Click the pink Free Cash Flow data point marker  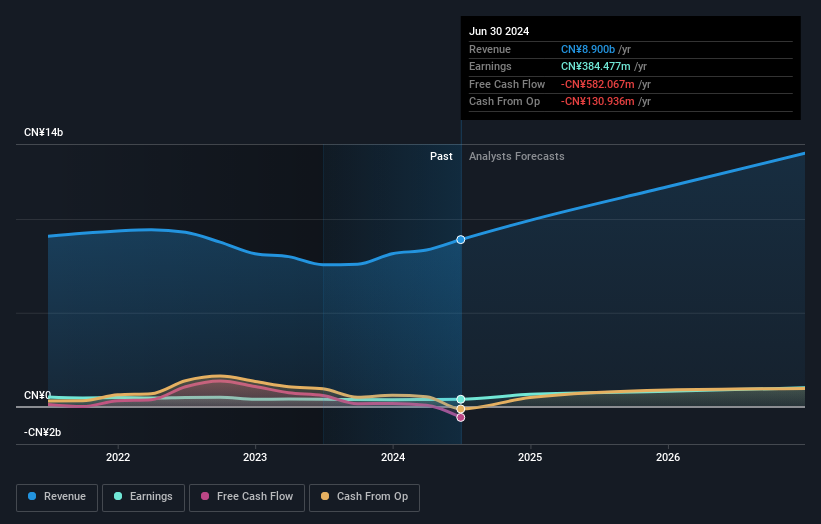[461, 418]
